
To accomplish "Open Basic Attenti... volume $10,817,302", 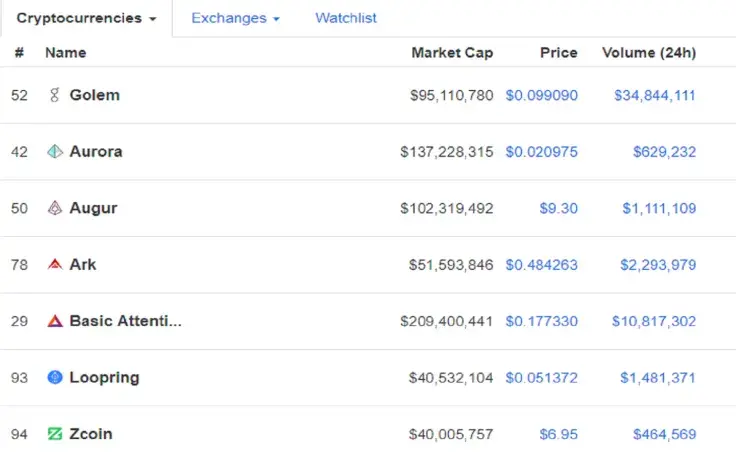I will pos(654,321).
